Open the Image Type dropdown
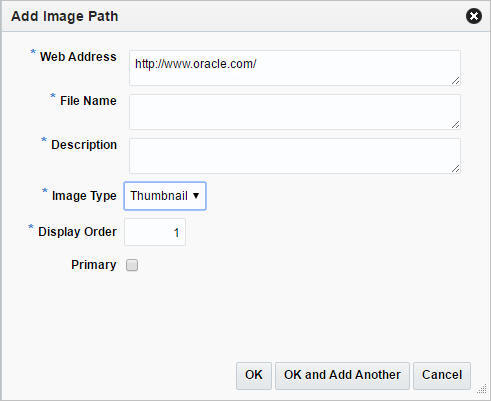Screen dimensions: 491x401 tap(165, 196)
